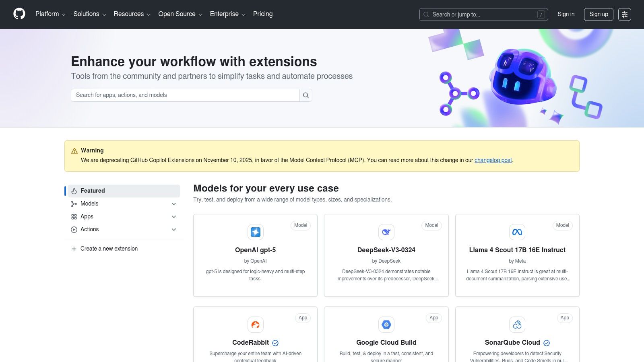The height and width of the screenshot is (362, 644).
Task: Click the OpenAI logo on gpt-5 card
Action: coord(255,232)
